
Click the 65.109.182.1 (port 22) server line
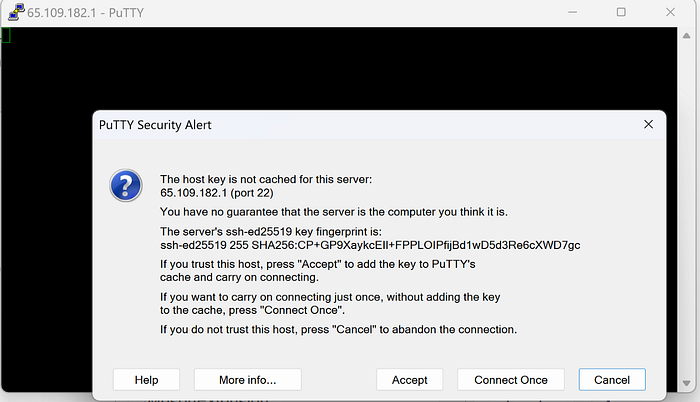pos(217,192)
